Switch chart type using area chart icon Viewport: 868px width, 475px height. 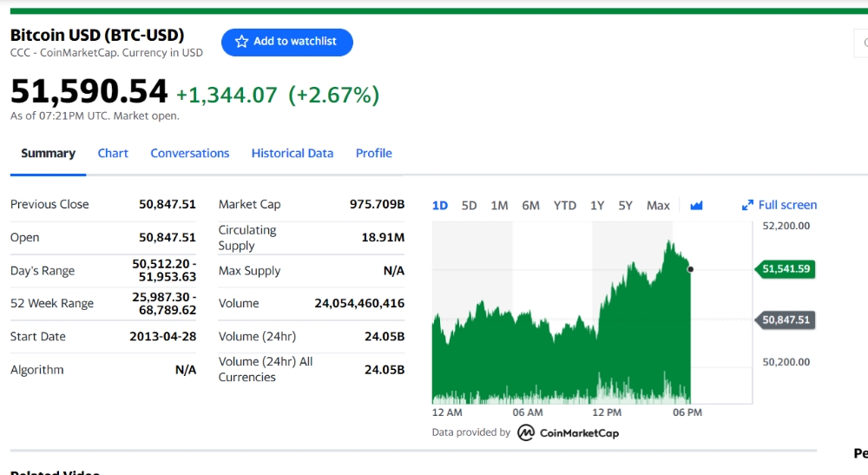click(696, 206)
